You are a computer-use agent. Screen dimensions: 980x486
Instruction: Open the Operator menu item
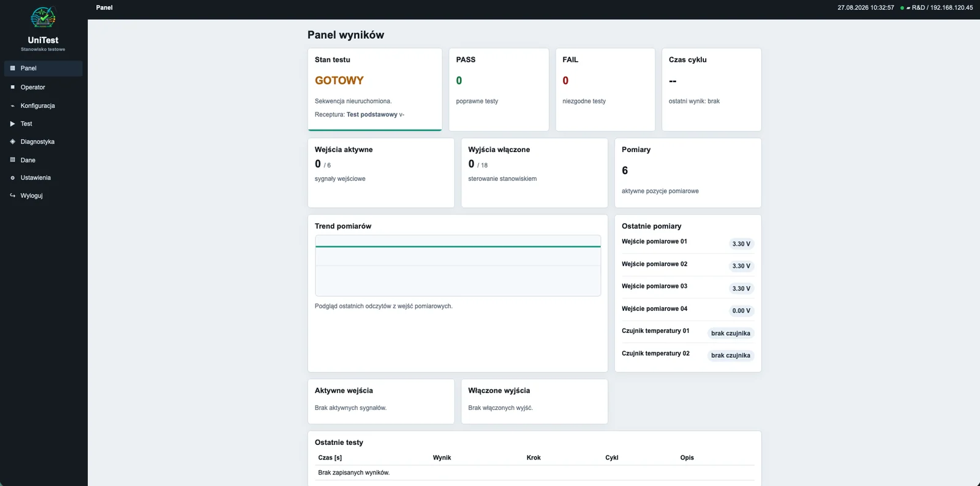(43, 87)
